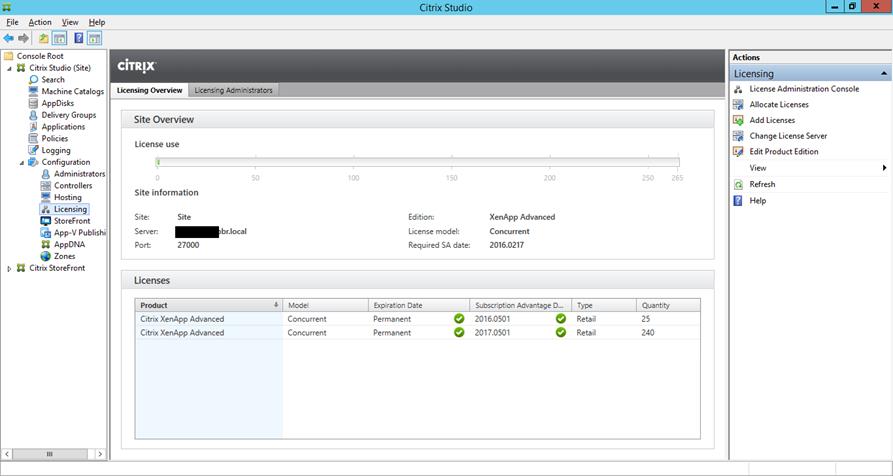Select AppDisks in the tree

(x=58, y=103)
